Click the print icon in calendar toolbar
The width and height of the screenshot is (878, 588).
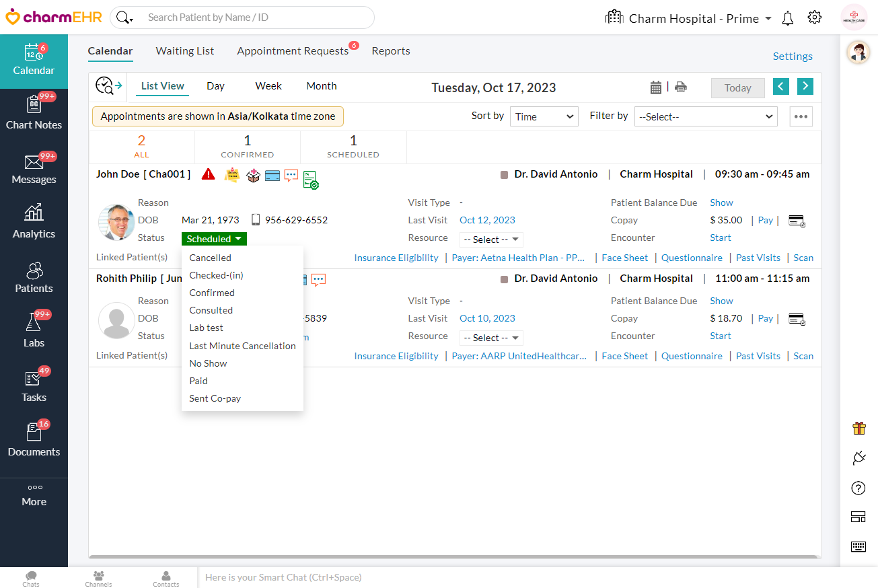click(x=681, y=87)
